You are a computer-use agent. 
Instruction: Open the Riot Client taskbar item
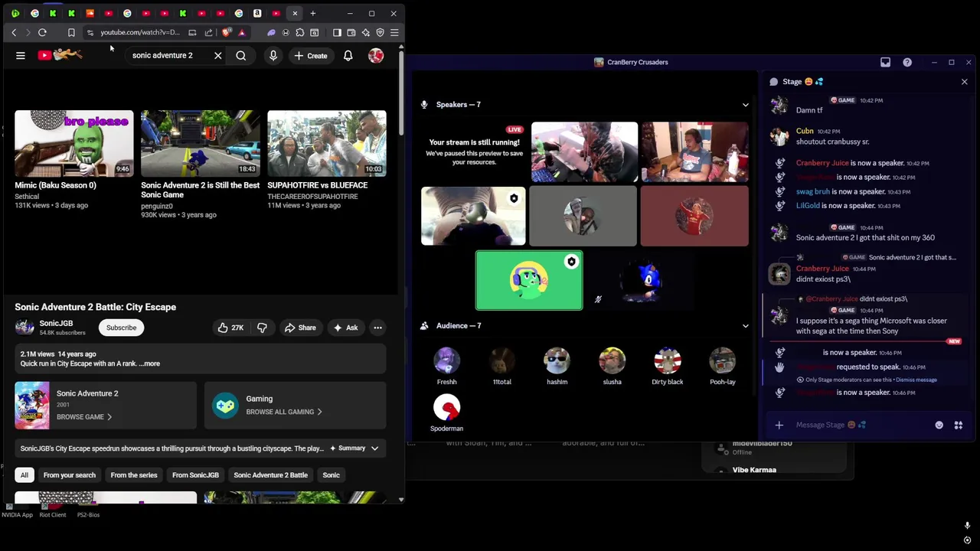tap(53, 511)
